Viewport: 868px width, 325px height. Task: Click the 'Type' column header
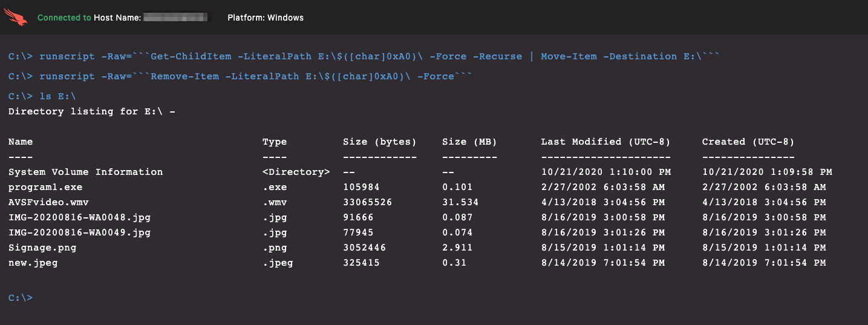click(275, 142)
